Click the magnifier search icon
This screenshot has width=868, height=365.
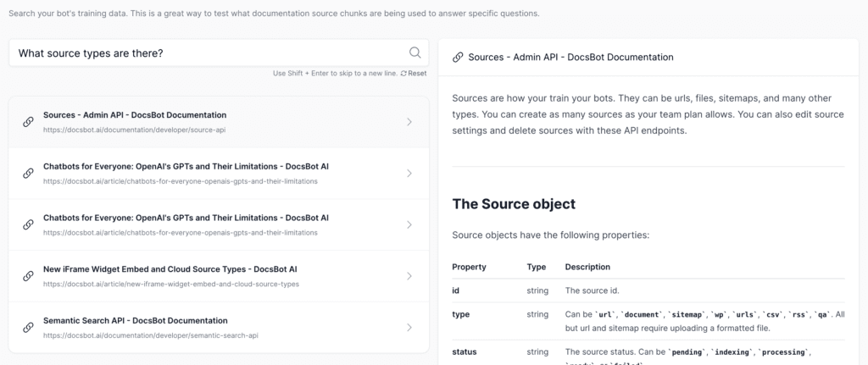click(x=415, y=53)
